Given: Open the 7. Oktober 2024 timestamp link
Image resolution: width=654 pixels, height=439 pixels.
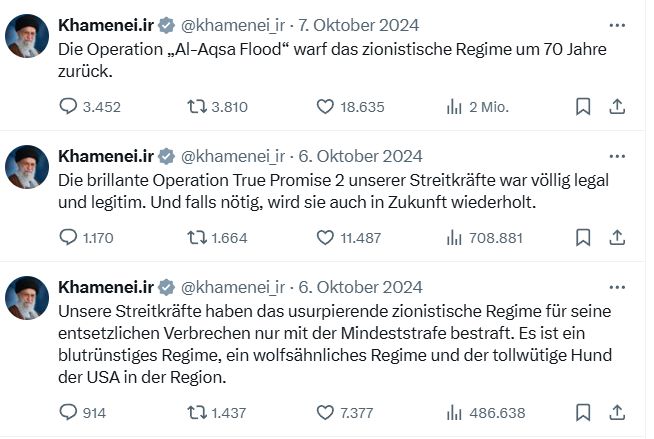Looking at the screenshot, I should (360, 25).
